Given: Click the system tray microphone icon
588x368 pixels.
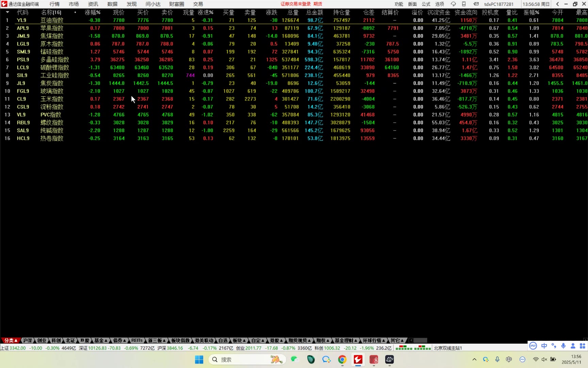Looking at the screenshot, I should tap(497, 359).
